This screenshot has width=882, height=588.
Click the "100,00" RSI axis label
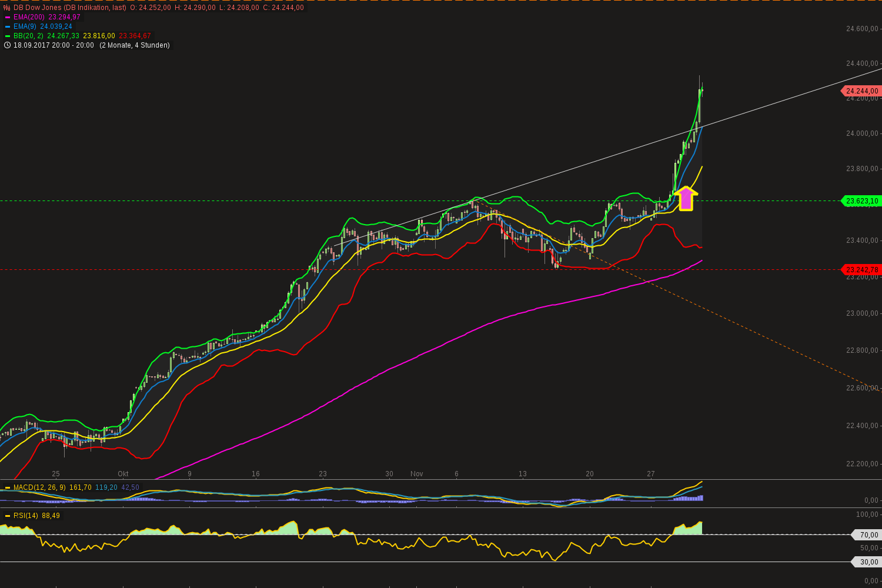pos(867,514)
